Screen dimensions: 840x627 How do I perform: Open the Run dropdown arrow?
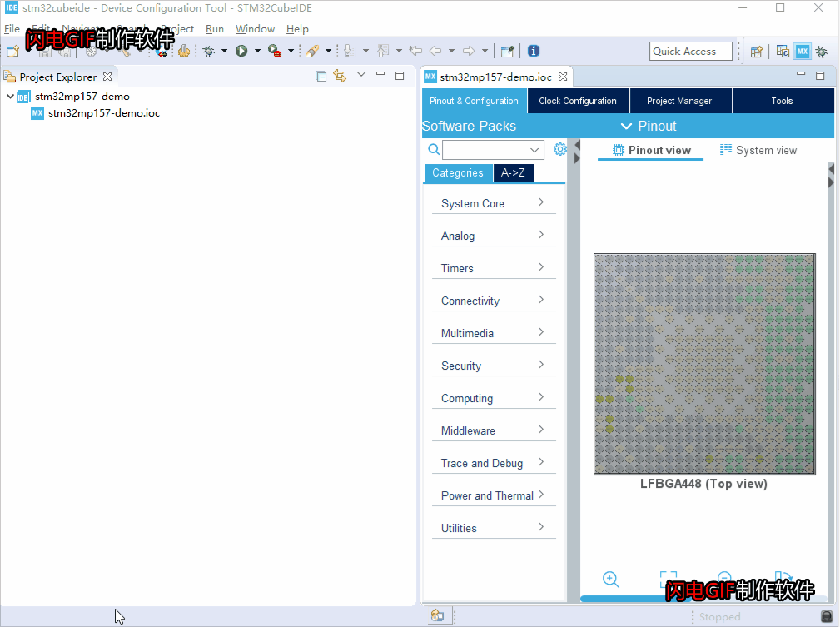[258, 51]
